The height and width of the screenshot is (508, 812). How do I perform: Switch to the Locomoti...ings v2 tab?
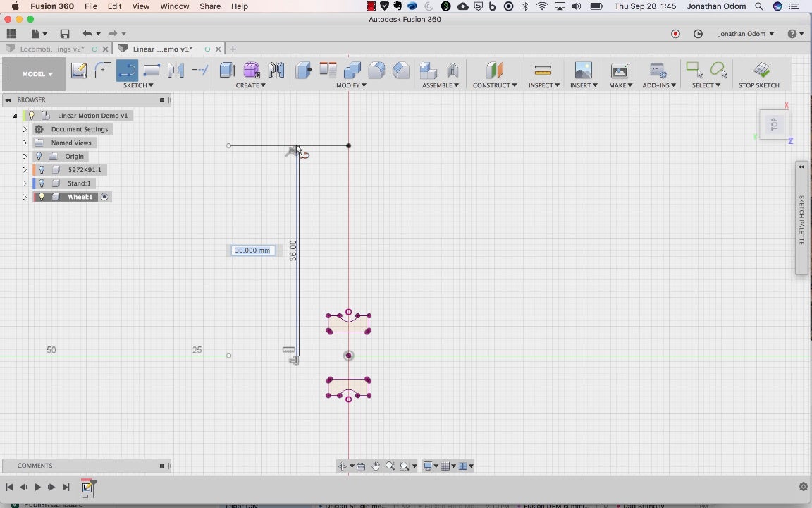[x=51, y=49]
